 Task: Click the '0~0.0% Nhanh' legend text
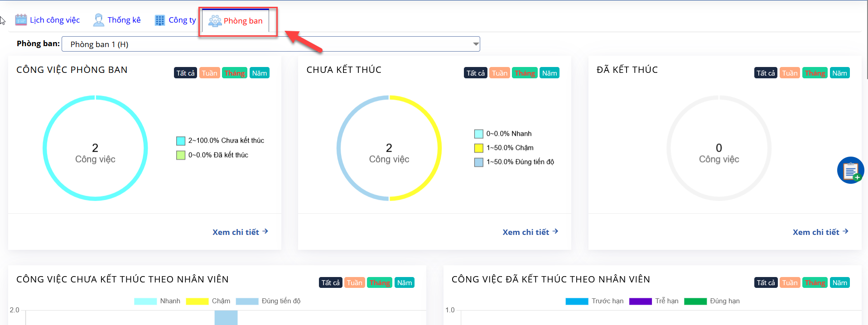[x=509, y=134]
